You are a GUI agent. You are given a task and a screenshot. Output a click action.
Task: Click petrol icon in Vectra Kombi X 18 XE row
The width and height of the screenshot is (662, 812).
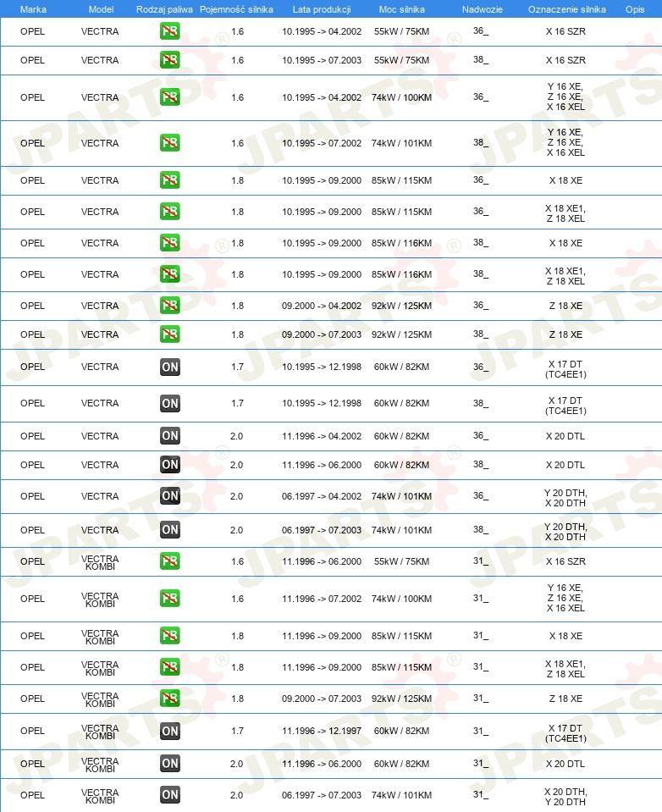170,636
